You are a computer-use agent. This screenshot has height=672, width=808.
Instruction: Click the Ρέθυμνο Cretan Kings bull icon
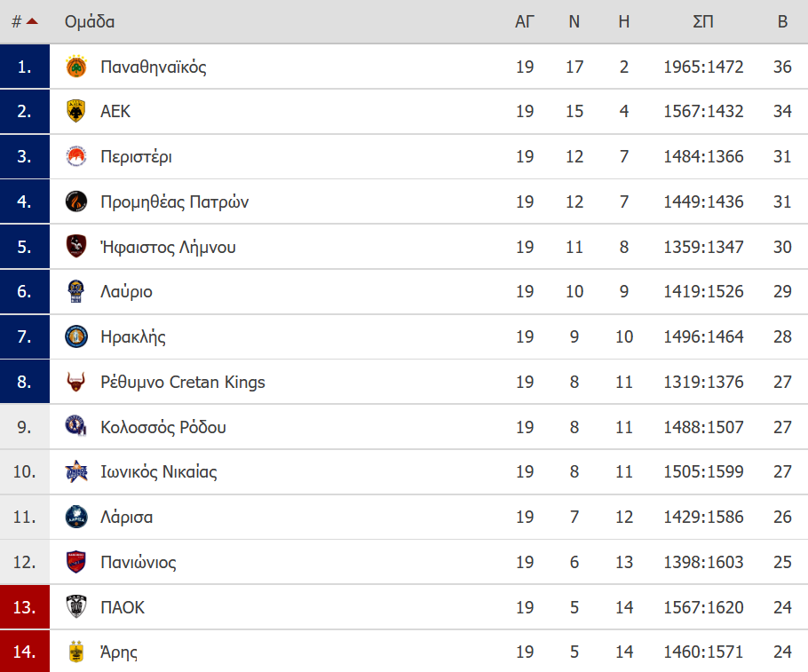tap(76, 382)
